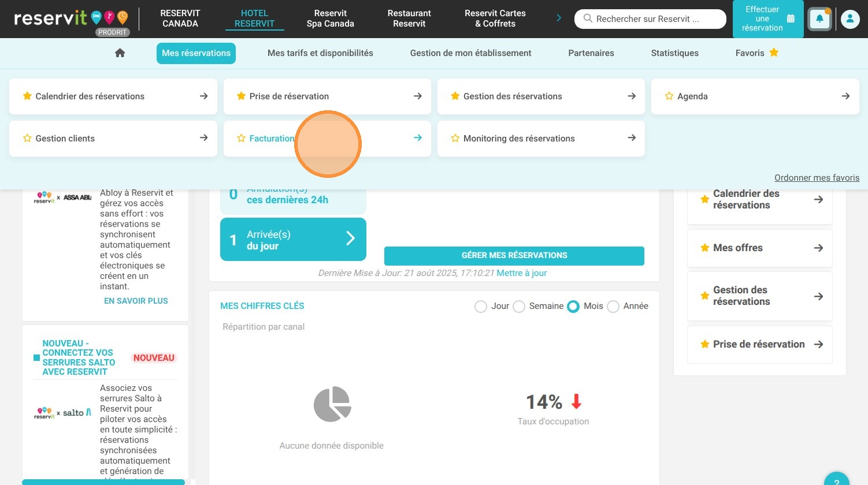Click the pie chart icon
Screen dimensions: 868x485
tap(332, 404)
